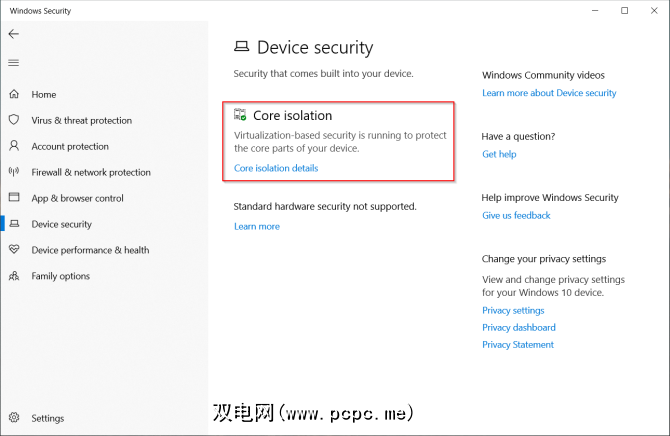The width and height of the screenshot is (670, 436).
Task: Expand the hamburger navigation menu
Action: click(x=13, y=63)
